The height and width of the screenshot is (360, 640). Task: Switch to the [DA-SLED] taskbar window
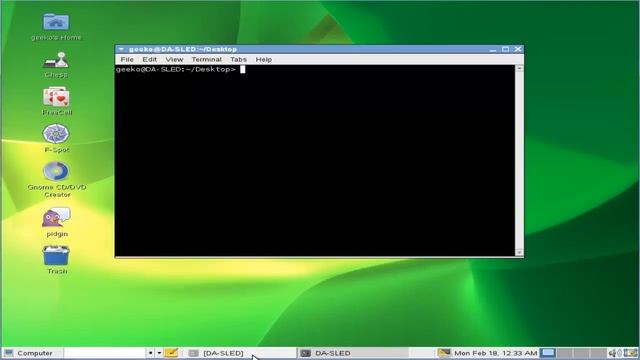(x=241, y=353)
